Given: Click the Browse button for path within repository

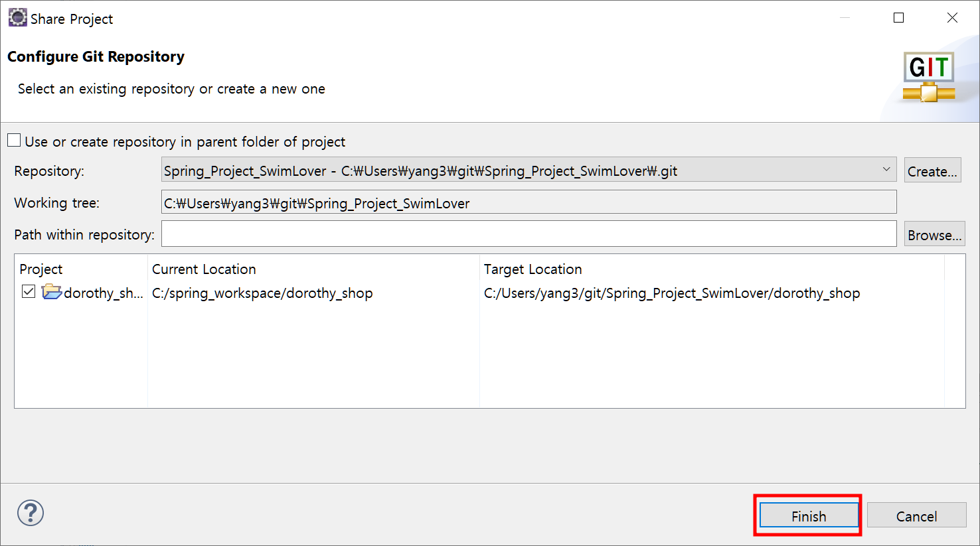Looking at the screenshot, I should (934, 234).
